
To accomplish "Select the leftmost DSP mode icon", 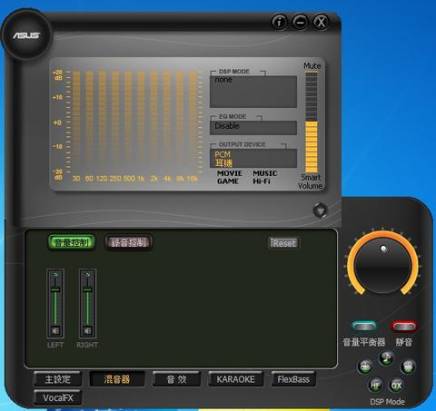I will click(x=365, y=367).
